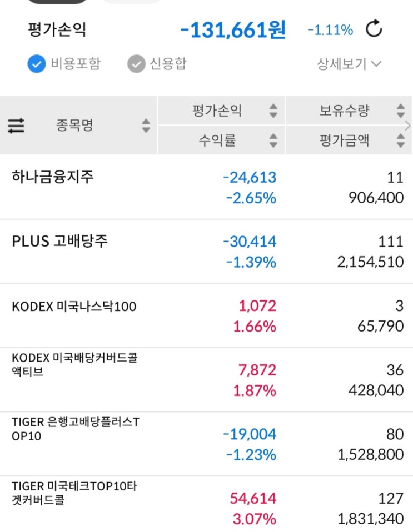Image resolution: width=413 pixels, height=532 pixels.
Task: Expand the 상세보기 details section
Action: pos(349,64)
